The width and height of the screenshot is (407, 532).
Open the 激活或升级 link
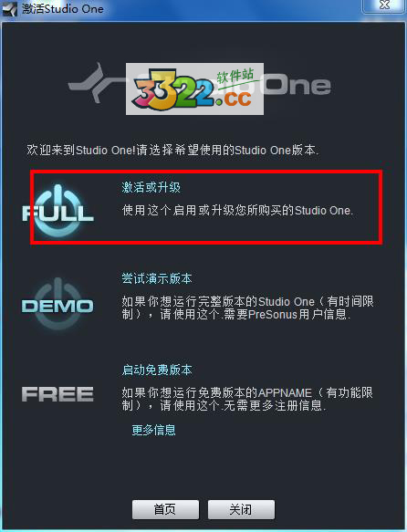click(x=151, y=187)
